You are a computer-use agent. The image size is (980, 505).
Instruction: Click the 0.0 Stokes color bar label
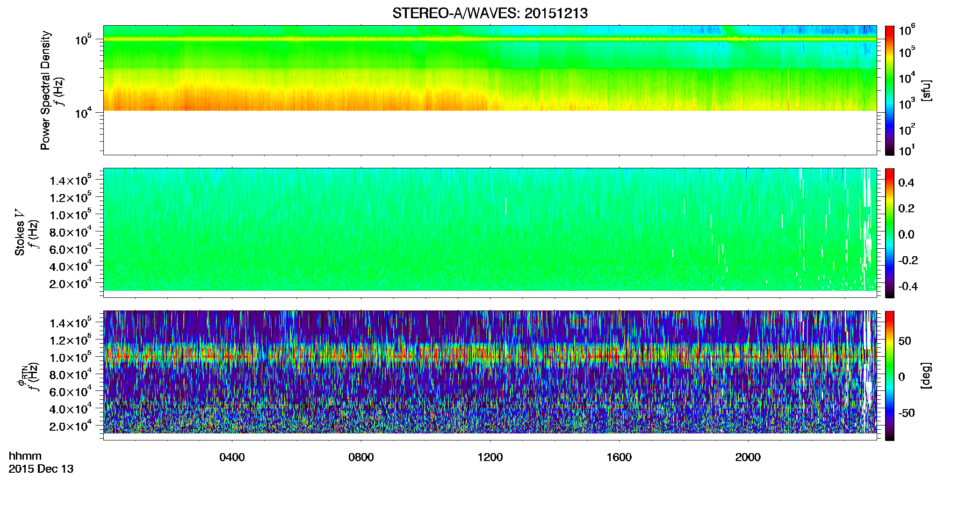(x=906, y=235)
